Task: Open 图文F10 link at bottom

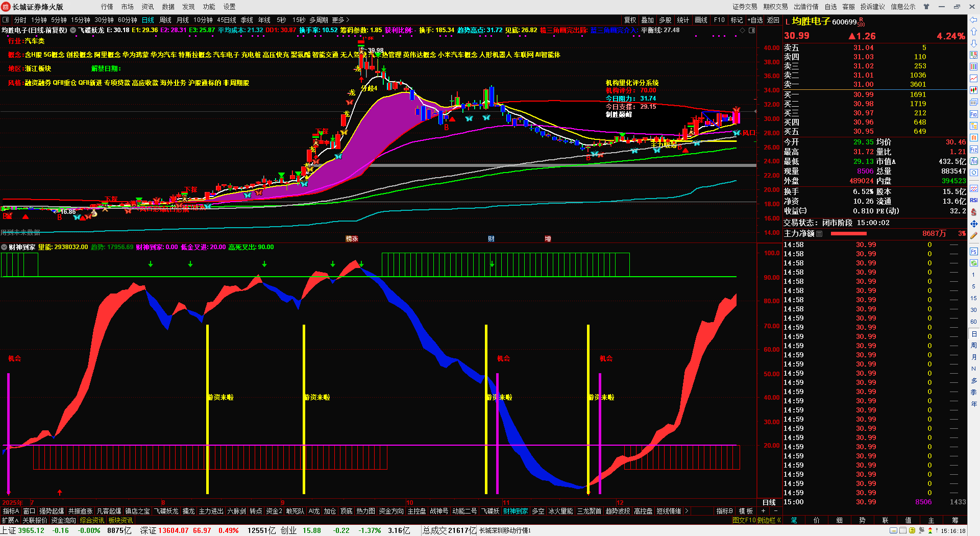Action: pyautogui.click(x=744, y=520)
